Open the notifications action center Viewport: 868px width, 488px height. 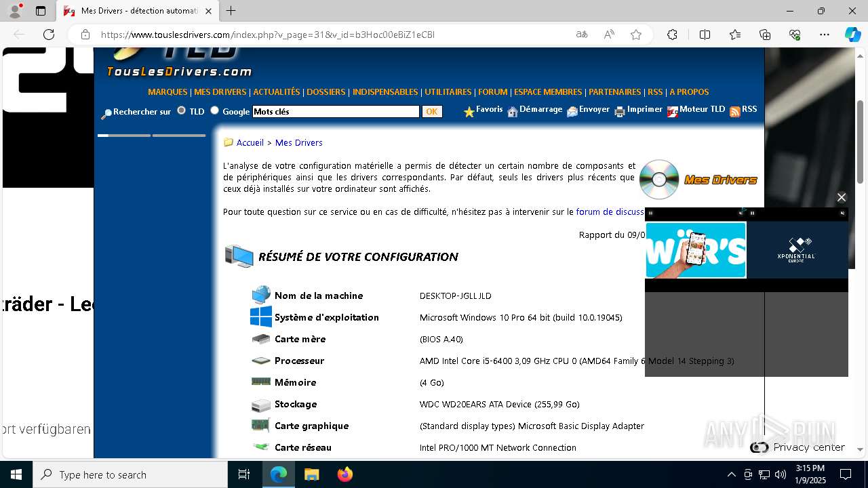(x=846, y=474)
